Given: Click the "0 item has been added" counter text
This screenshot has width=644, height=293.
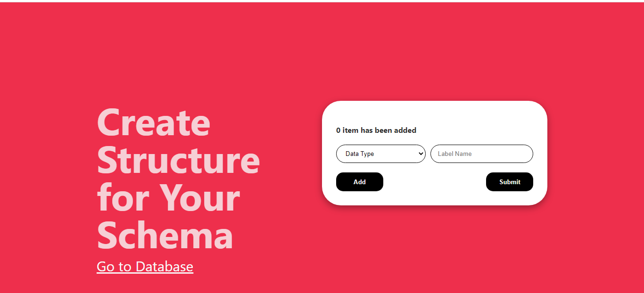Looking at the screenshot, I should coord(376,130).
